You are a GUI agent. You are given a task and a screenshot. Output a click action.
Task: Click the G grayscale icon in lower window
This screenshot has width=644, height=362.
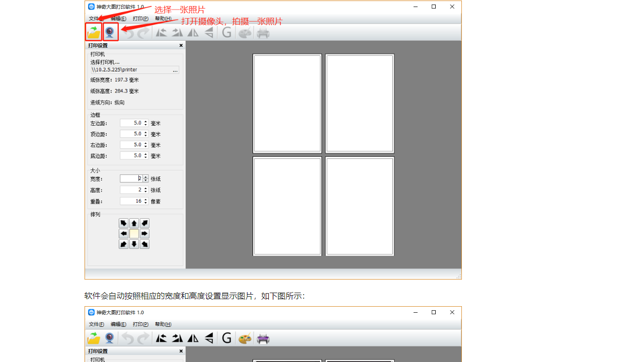point(227,338)
